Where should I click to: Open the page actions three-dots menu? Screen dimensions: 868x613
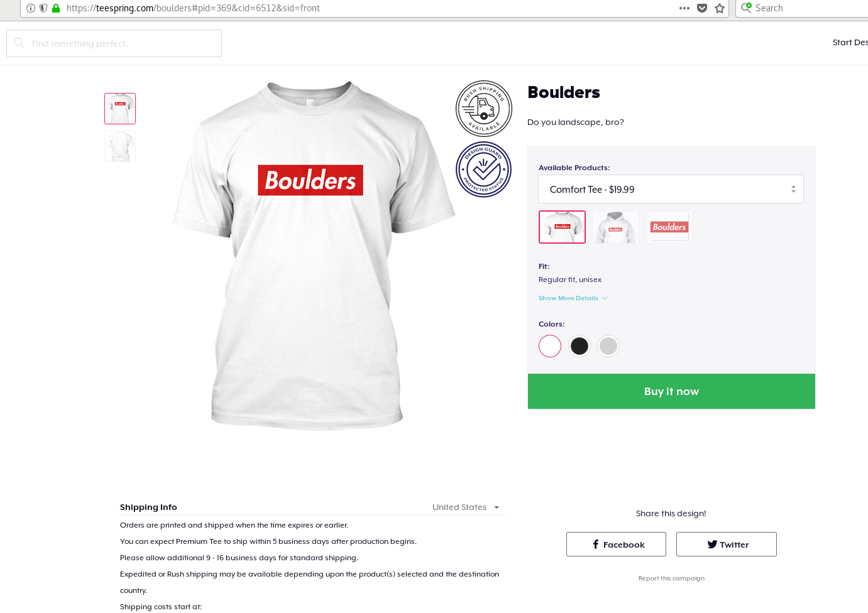pos(684,8)
